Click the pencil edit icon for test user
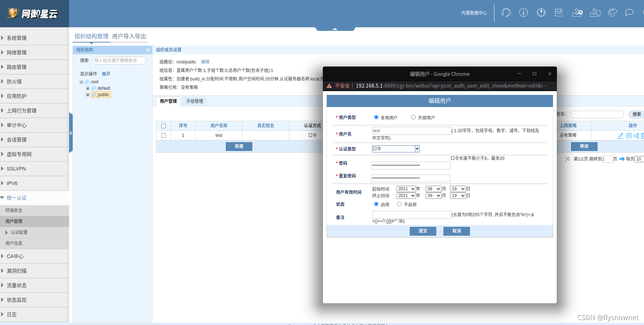Viewport: 644px width, 325px height. coord(621,136)
